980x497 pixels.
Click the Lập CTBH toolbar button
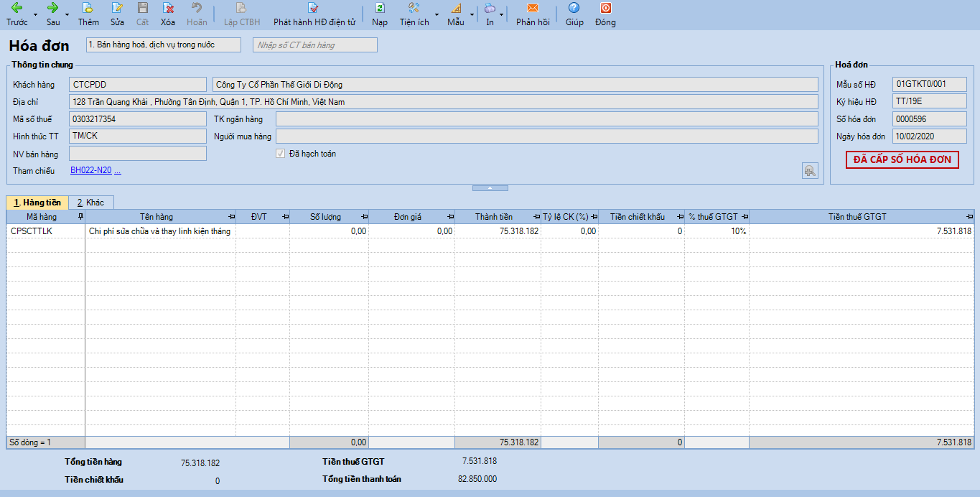[242, 14]
